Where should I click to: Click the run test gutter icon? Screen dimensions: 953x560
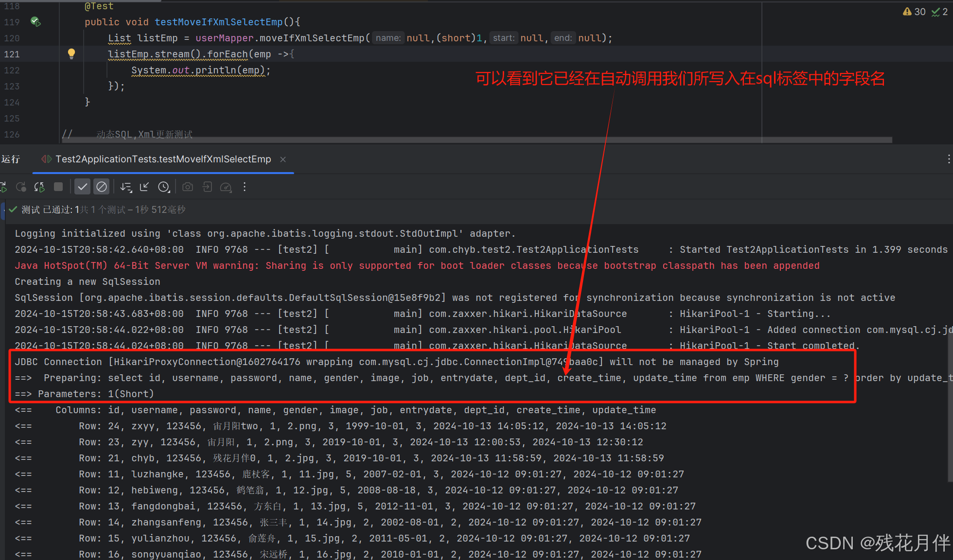35,21
